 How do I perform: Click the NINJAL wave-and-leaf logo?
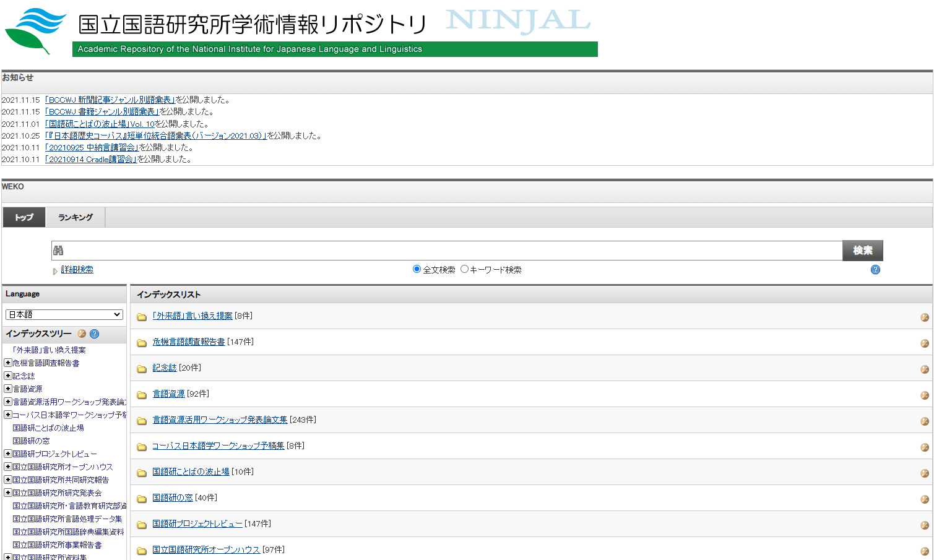click(35, 31)
